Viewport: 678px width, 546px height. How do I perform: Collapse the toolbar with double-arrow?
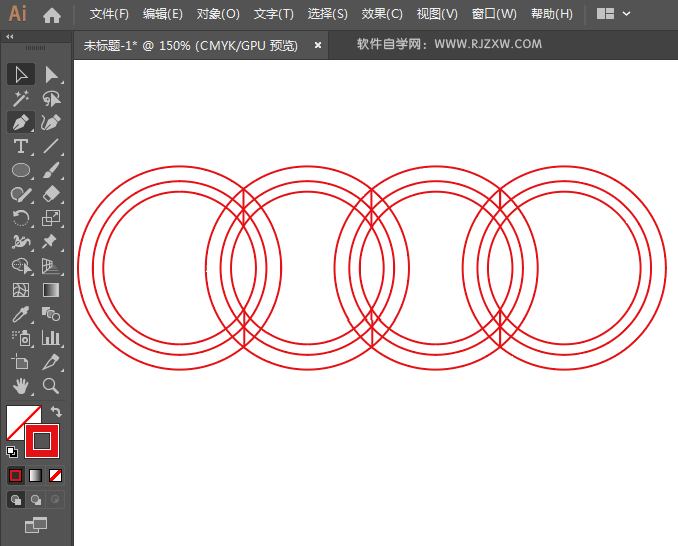[x=10, y=37]
